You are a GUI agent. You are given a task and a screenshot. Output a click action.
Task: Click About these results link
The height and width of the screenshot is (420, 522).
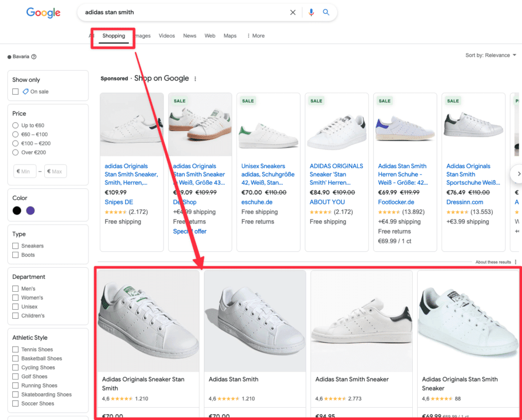tap(493, 262)
